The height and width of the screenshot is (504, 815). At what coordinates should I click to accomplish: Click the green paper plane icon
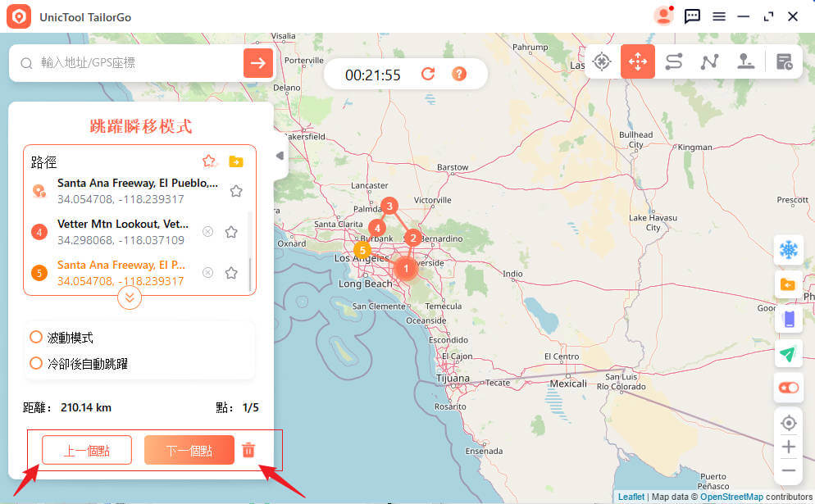789,353
